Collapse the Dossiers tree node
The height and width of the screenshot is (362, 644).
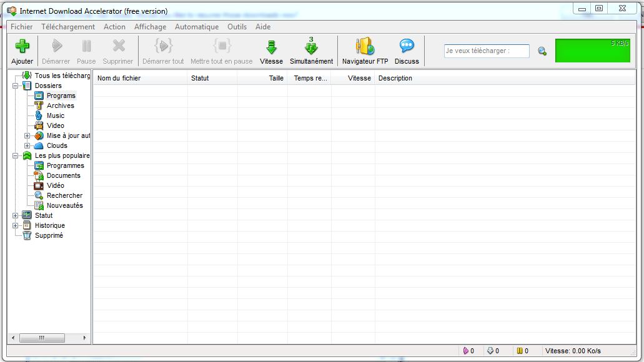(15, 86)
